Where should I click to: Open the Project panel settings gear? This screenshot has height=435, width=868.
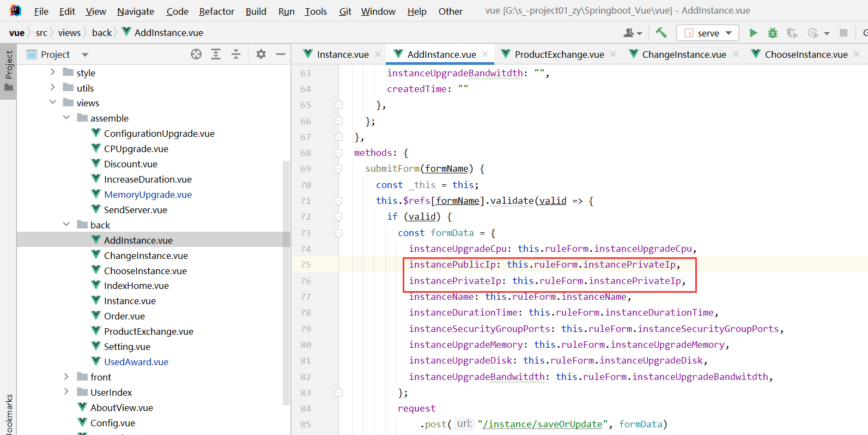tap(261, 54)
